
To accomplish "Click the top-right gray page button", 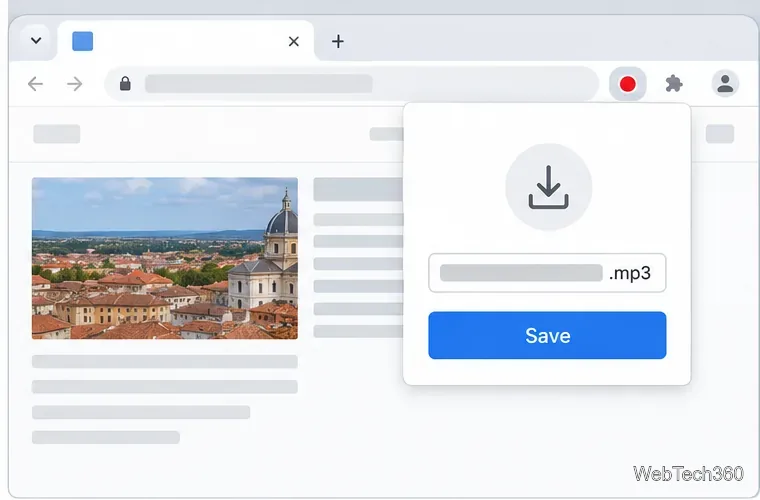I will pyautogui.click(x=720, y=134).
